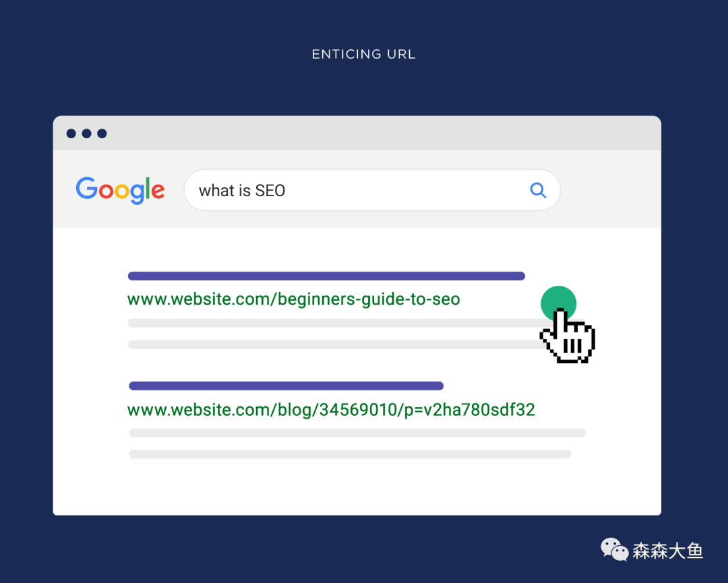Screen dimensions: 728x583
Task: Click the pixelated hand pointer icon
Action: point(568,336)
